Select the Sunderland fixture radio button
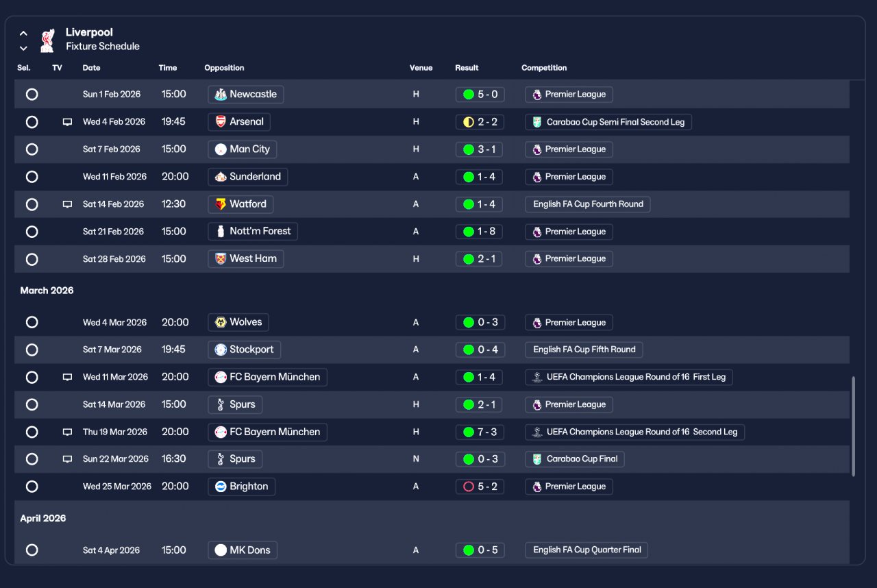The width and height of the screenshot is (877, 588). point(32,177)
